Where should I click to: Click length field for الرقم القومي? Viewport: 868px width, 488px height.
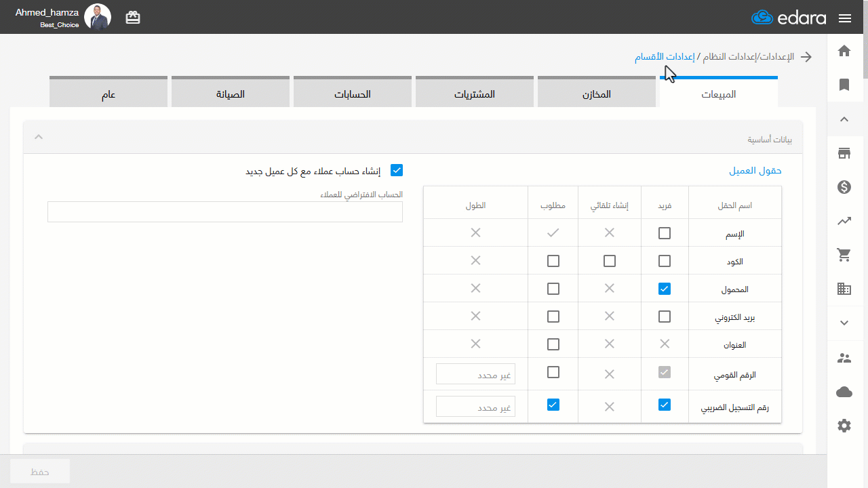click(x=475, y=373)
